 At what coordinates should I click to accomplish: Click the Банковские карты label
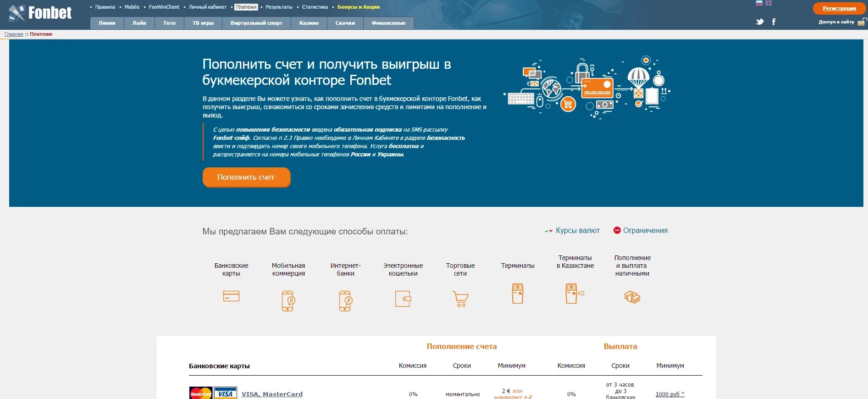coord(231,269)
